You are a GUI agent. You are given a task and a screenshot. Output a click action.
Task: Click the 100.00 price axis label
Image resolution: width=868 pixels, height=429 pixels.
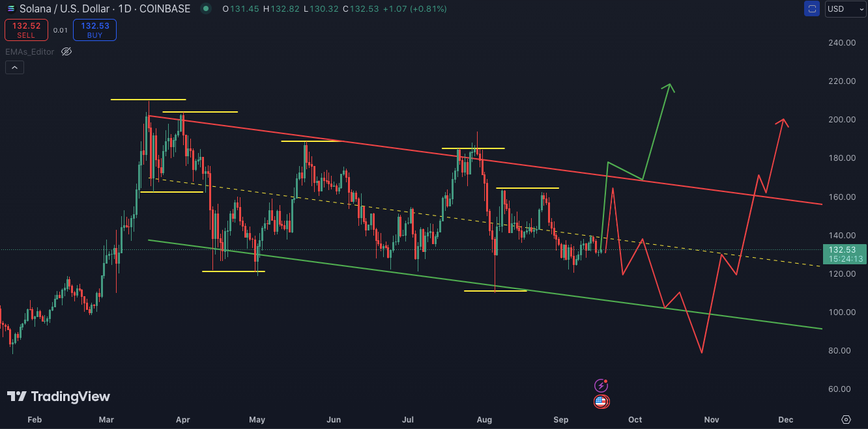(x=842, y=312)
